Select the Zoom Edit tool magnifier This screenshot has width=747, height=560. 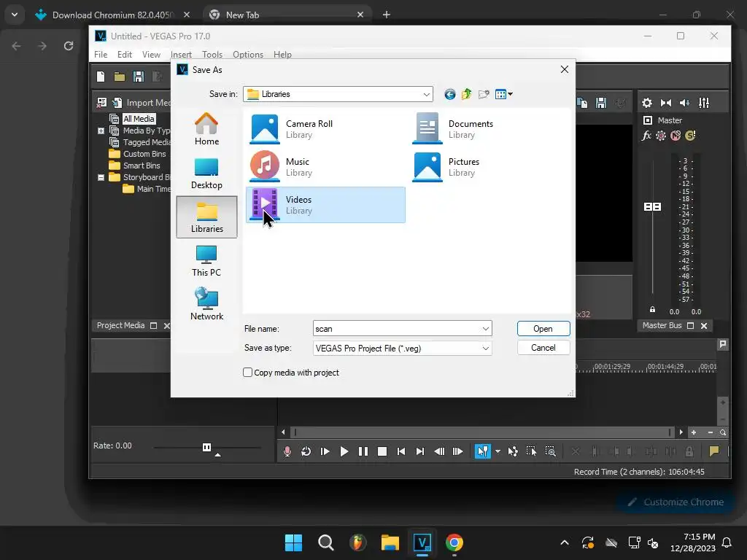click(x=550, y=451)
